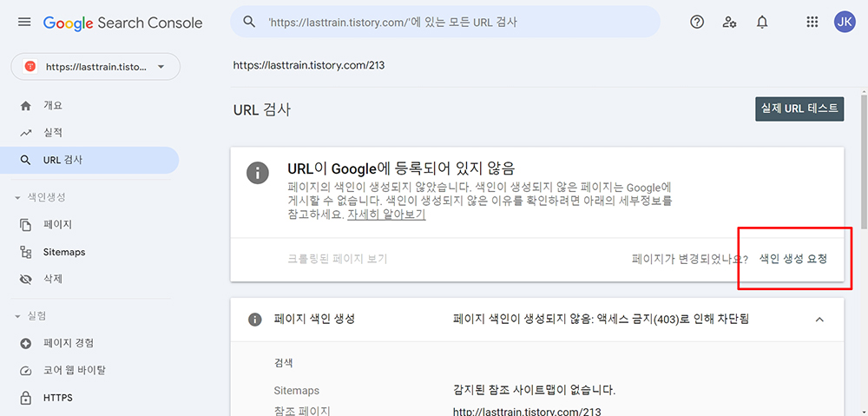Click the home icon next to 개요

click(25, 106)
